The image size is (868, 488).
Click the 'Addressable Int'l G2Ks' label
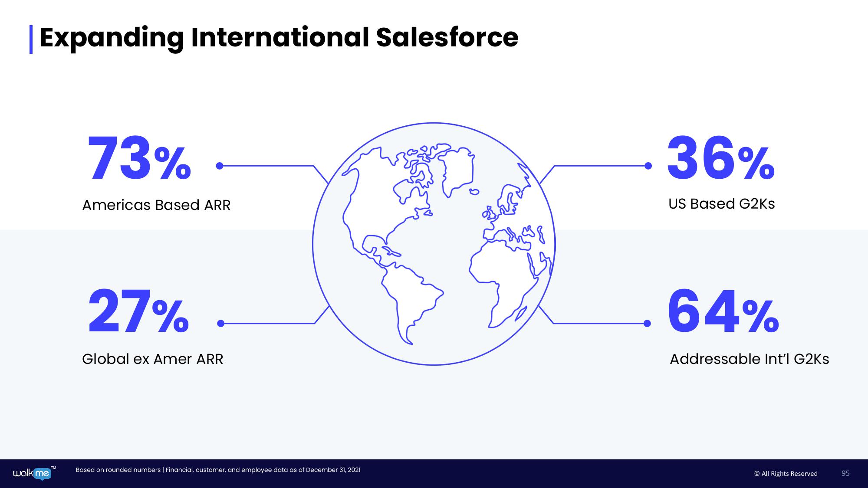[750, 359]
